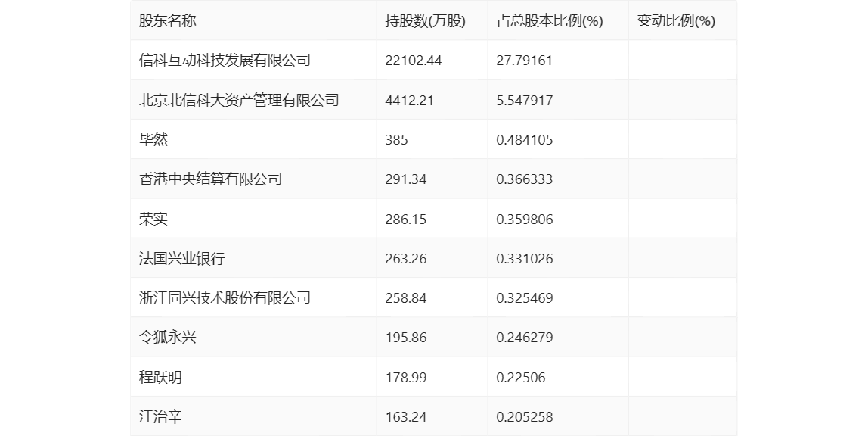Click share count 286.15

click(406, 220)
